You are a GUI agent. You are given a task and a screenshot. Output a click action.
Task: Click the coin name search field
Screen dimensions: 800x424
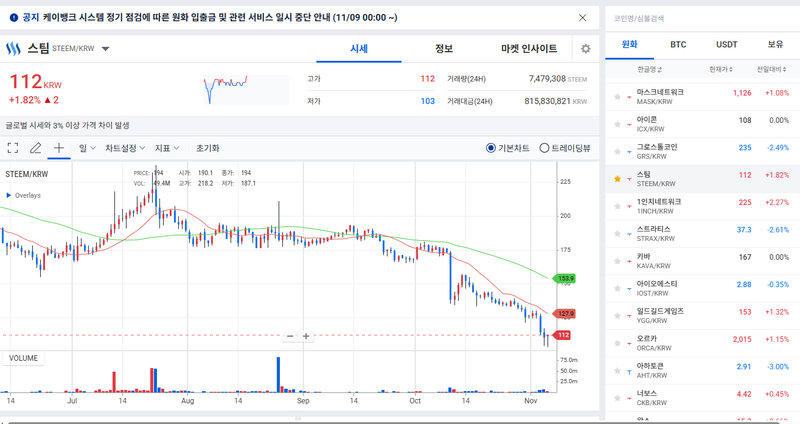pos(700,18)
